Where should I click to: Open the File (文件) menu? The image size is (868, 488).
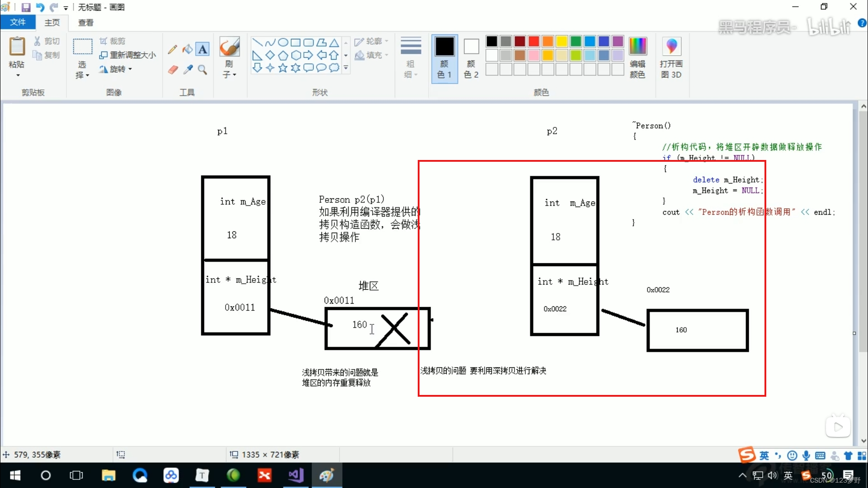18,22
